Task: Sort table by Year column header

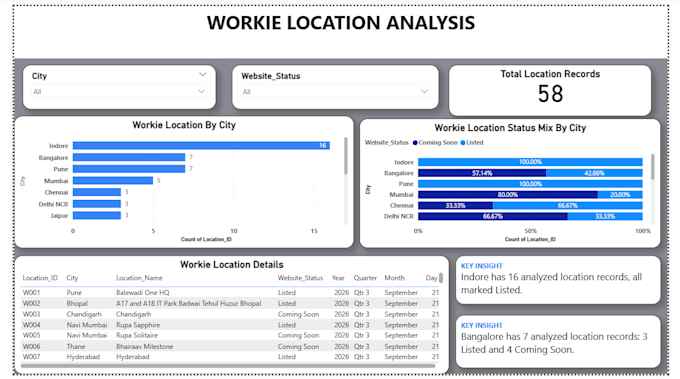Action: coord(338,278)
